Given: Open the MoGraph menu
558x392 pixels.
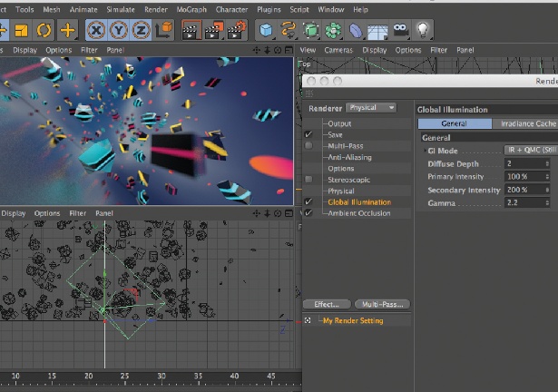Looking at the screenshot, I should click(x=191, y=9).
